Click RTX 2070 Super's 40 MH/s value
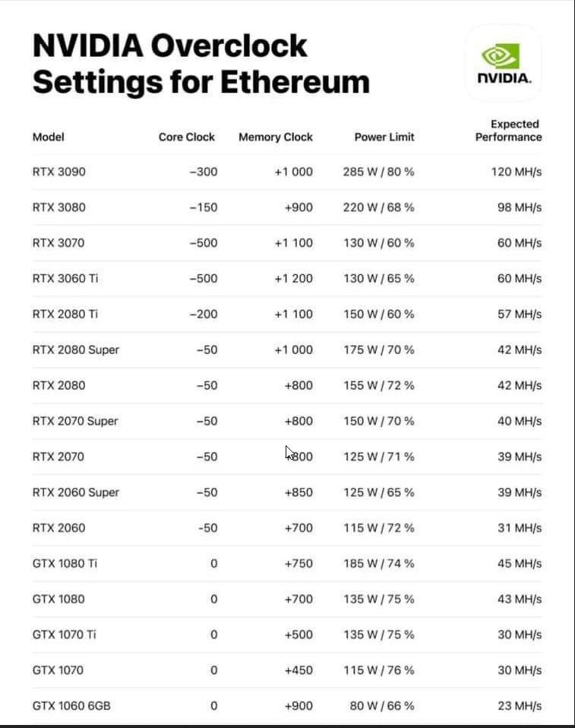The width and height of the screenshot is (575, 728). (x=520, y=421)
